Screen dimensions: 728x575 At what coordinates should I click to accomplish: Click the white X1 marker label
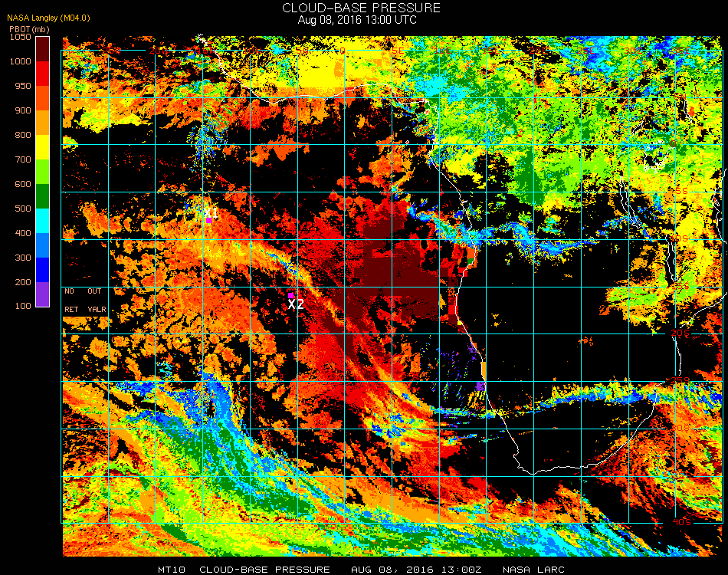tap(212, 213)
